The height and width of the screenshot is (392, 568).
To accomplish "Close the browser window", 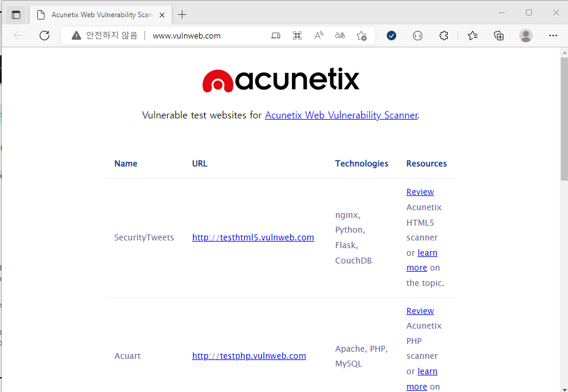I will (x=556, y=12).
